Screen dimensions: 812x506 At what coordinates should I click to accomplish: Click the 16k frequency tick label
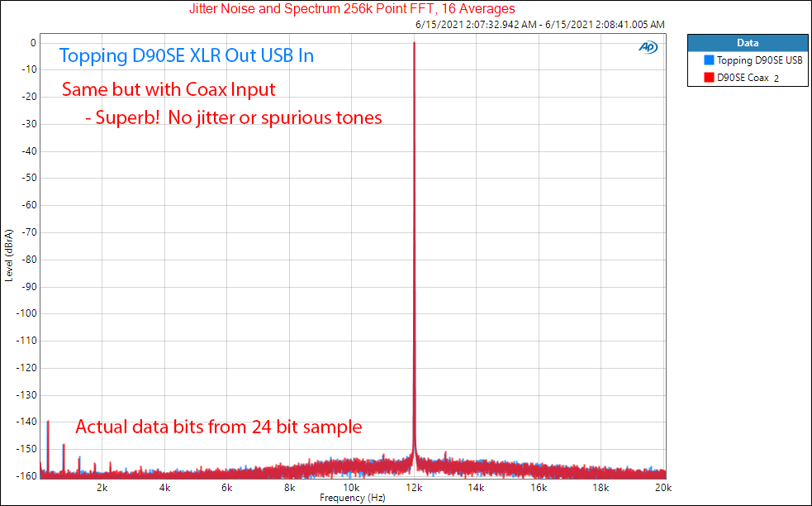coord(539,487)
